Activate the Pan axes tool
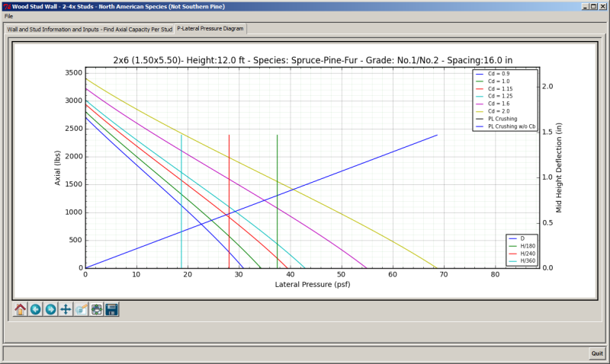Screen dimensions: 610x364 pyautogui.click(x=66, y=310)
